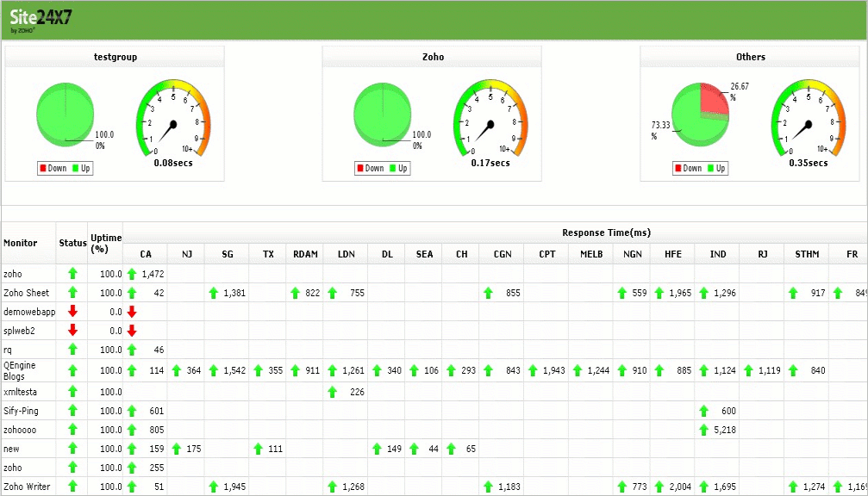The image size is (868, 496).
Task: Click the testgroup availability pie chart
Action: [x=66, y=115]
